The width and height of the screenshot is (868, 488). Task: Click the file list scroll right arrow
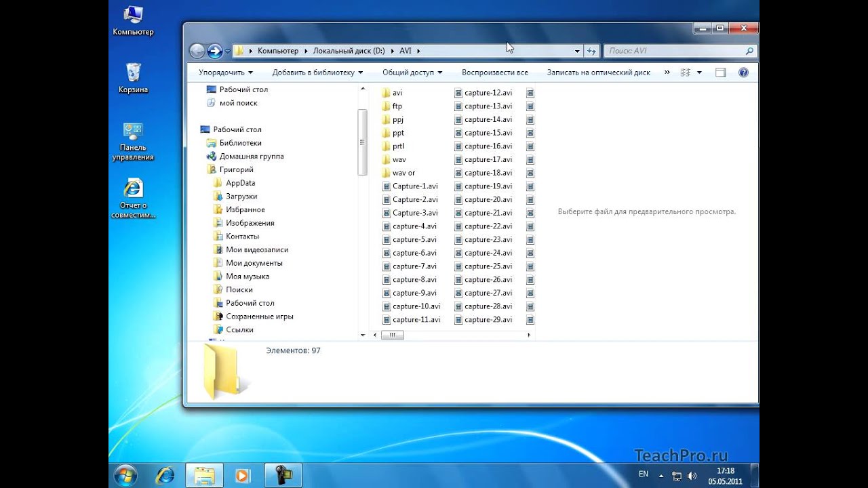(x=530, y=335)
